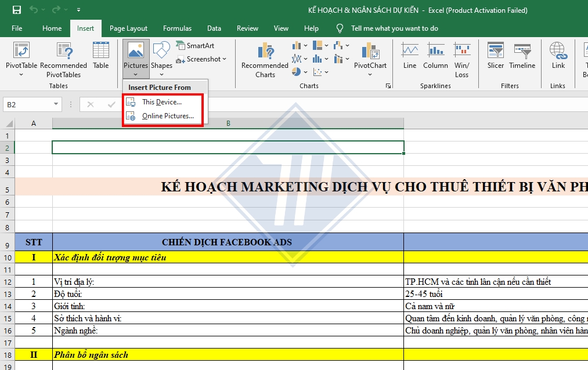
Task: Insert a Column sparkline
Action: point(435,57)
